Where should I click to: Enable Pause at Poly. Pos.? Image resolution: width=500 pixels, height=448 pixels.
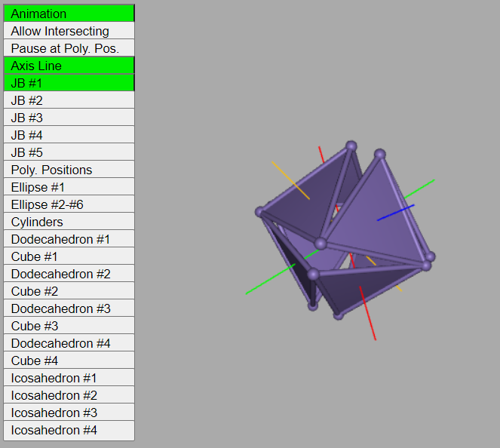[x=69, y=48]
